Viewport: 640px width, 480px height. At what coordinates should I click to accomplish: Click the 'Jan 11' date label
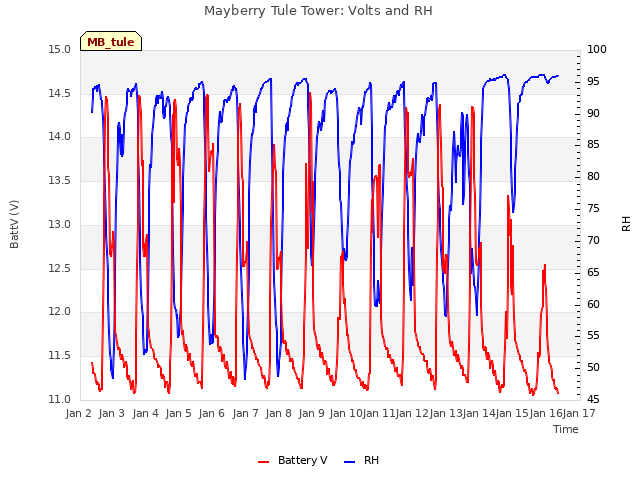pyautogui.click(x=379, y=413)
